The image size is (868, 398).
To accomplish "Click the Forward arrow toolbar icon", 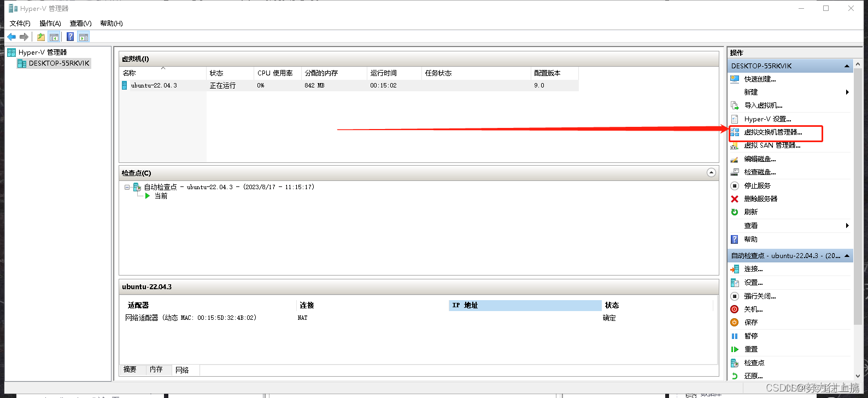I will pos(24,37).
